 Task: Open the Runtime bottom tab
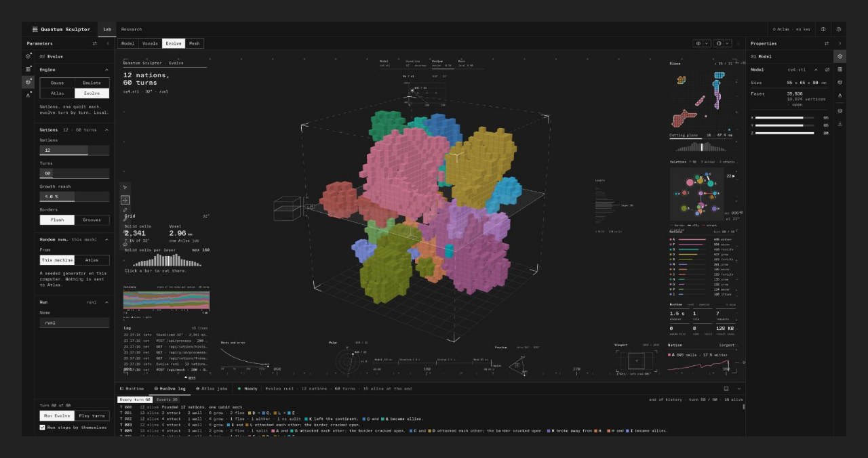click(132, 389)
